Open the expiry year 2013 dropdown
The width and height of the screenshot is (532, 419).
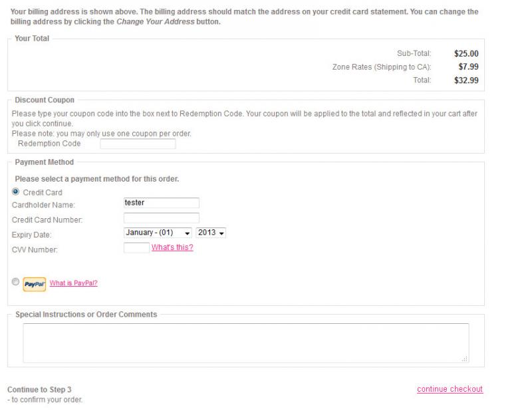[x=211, y=233]
